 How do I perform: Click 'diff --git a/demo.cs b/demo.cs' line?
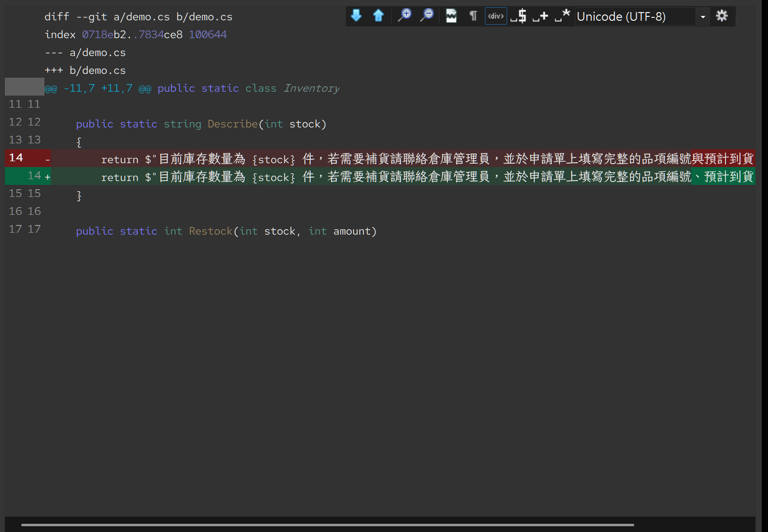pos(139,17)
